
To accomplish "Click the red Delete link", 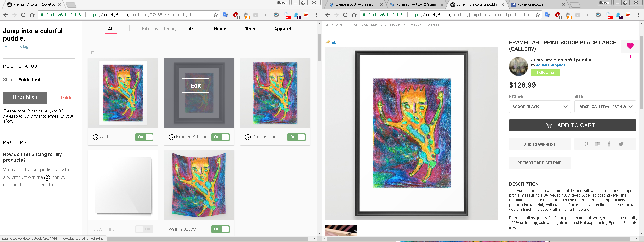I will click(x=67, y=98).
